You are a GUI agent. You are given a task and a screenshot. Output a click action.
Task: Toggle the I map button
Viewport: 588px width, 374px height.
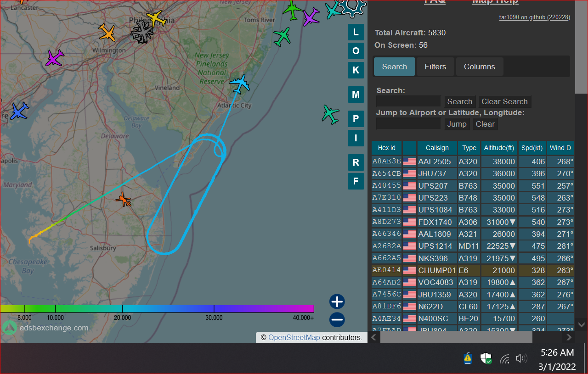click(356, 138)
